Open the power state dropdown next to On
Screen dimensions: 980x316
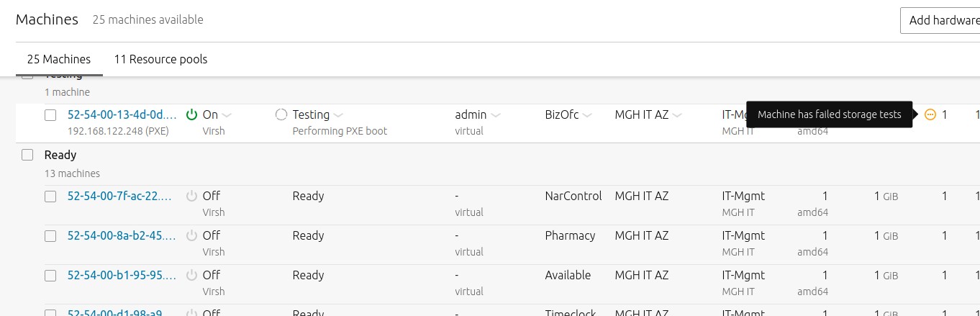[x=227, y=115]
